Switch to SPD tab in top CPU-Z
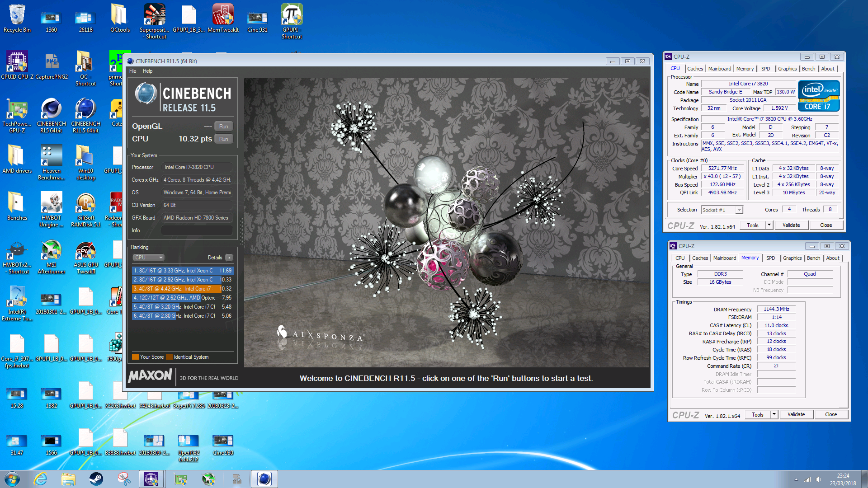 tap(765, 69)
